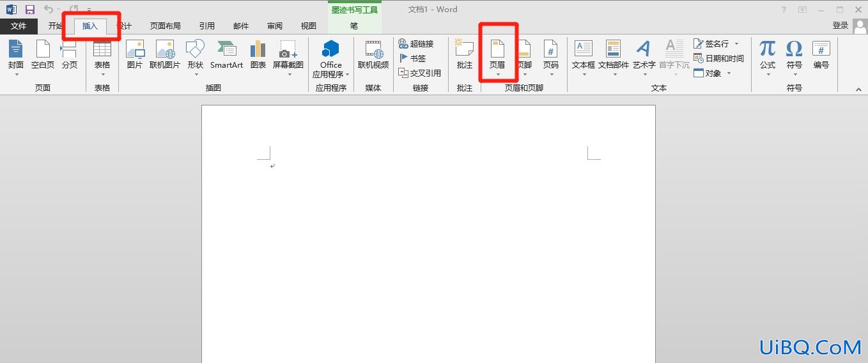Insert WordArt (艺术字)
The height and width of the screenshot is (363, 868).
click(644, 58)
